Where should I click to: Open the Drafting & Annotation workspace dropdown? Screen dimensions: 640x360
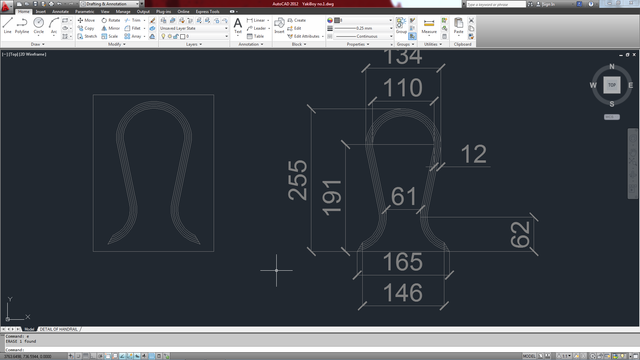[111, 4]
